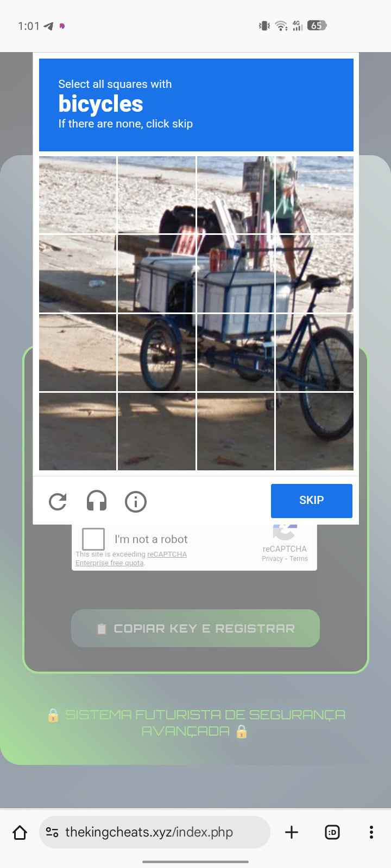391x868 pixels.
Task: Open the reCAPTCHA Terms link
Action: (x=299, y=559)
